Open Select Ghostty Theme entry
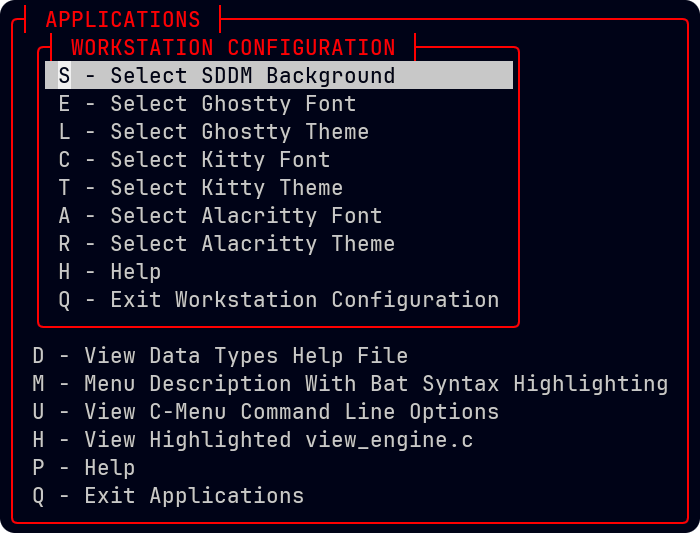Screen dimensions: 700x533 239,132
